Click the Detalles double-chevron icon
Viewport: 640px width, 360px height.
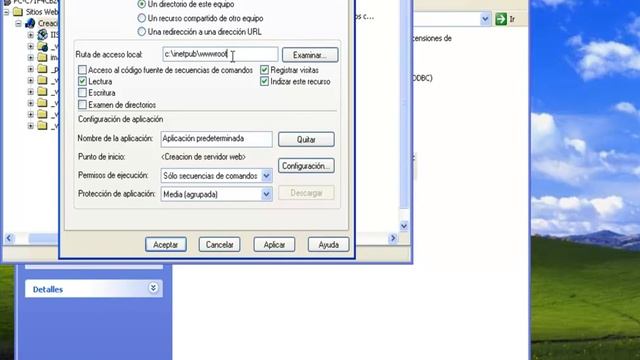click(153, 288)
